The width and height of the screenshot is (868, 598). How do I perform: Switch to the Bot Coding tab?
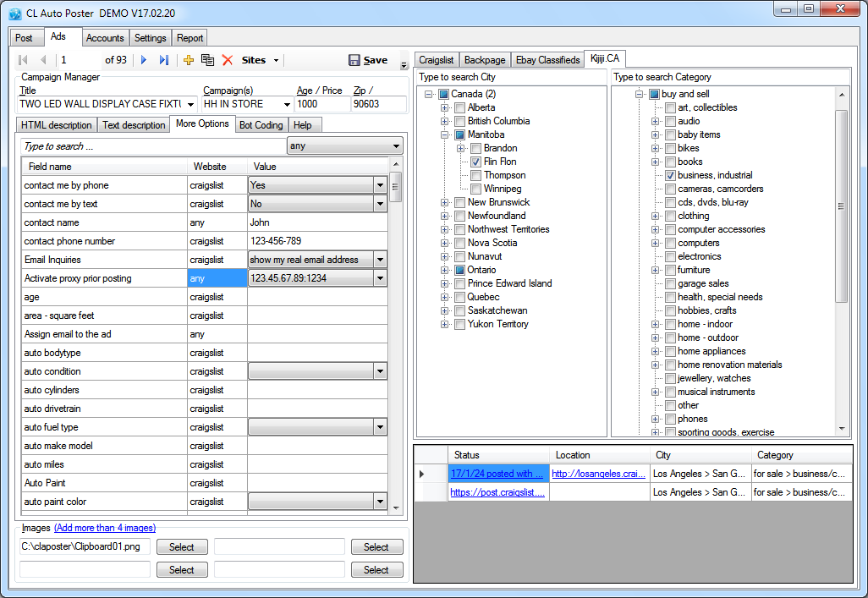click(x=261, y=125)
